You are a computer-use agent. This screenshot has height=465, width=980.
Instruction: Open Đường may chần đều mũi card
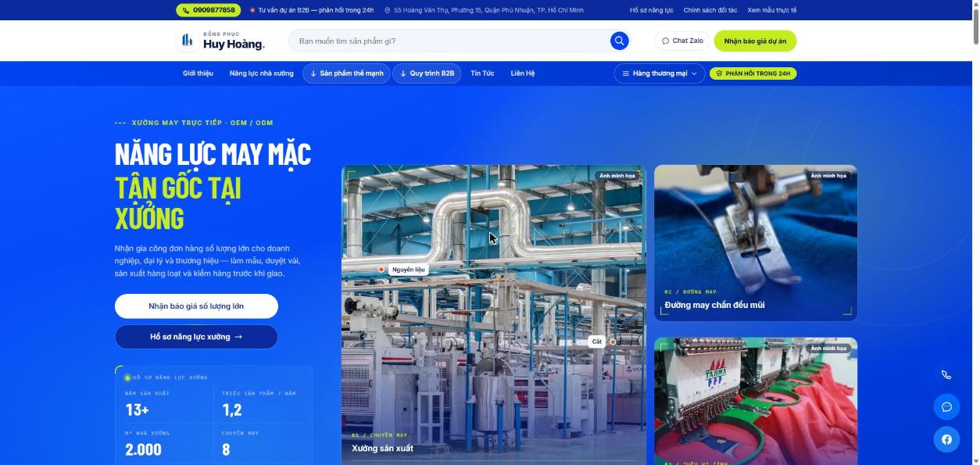click(x=756, y=243)
